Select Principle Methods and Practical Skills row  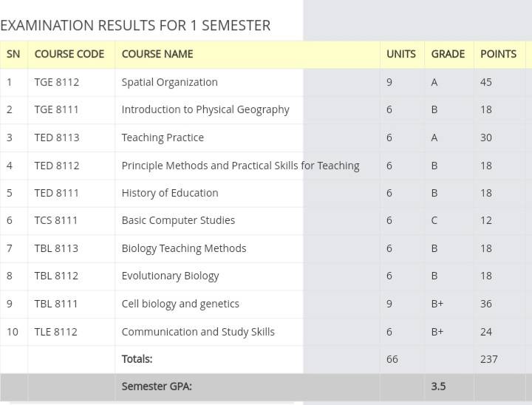262,166
